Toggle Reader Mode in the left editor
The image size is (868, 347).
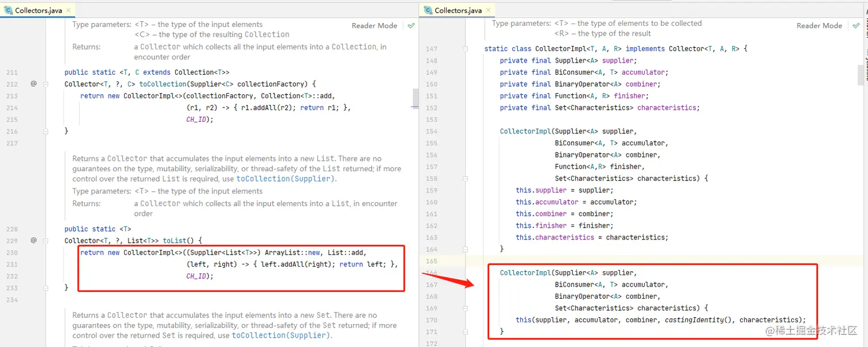click(374, 26)
